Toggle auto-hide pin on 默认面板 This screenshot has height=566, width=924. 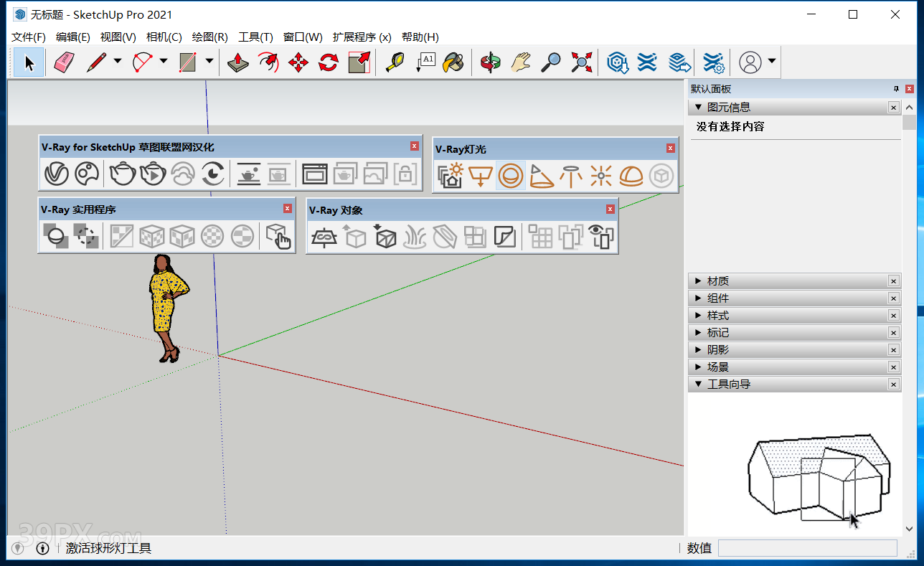coord(896,89)
